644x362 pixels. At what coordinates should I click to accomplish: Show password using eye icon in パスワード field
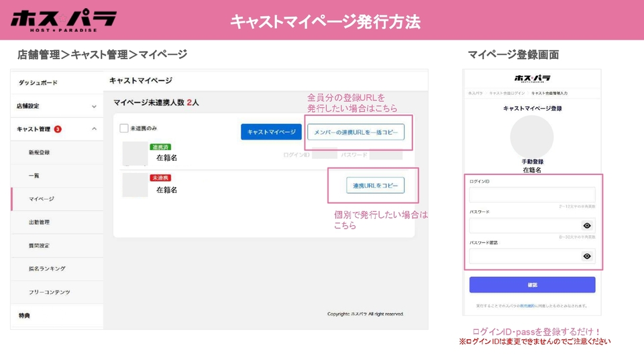pyautogui.click(x=587, y=226)
